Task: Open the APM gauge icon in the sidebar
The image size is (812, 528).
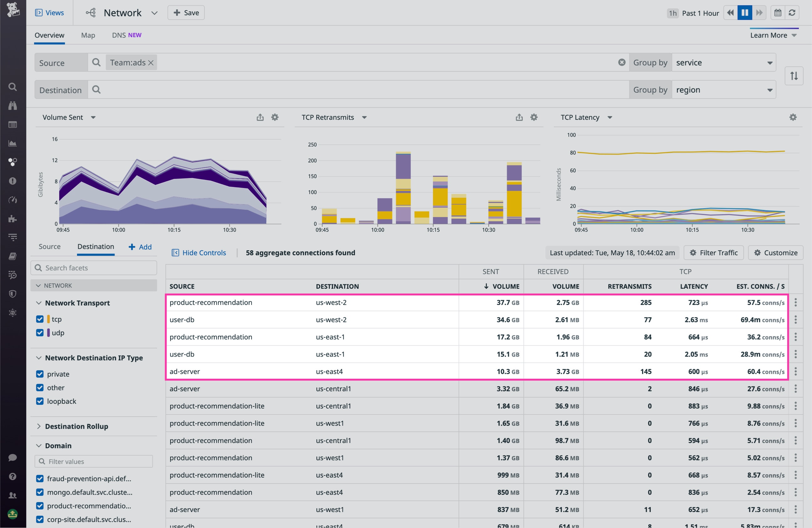Action: tap(13, 200)
